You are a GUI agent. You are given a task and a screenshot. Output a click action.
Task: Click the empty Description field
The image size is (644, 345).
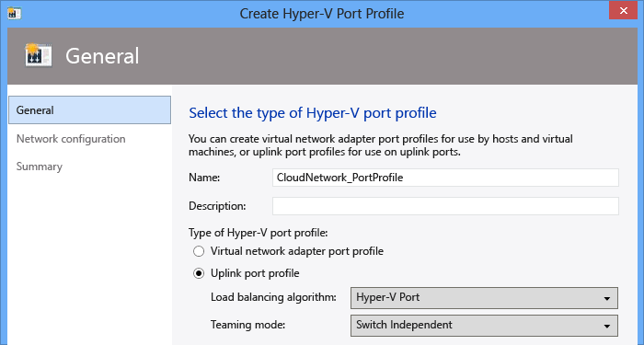[445, 206]
